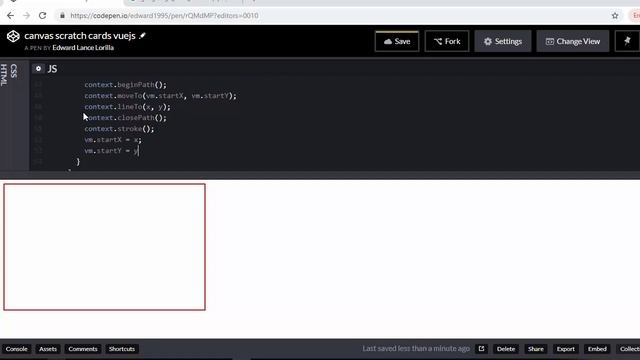Open the author Edward Lance Lorilla profile

(x=83, y=48)
